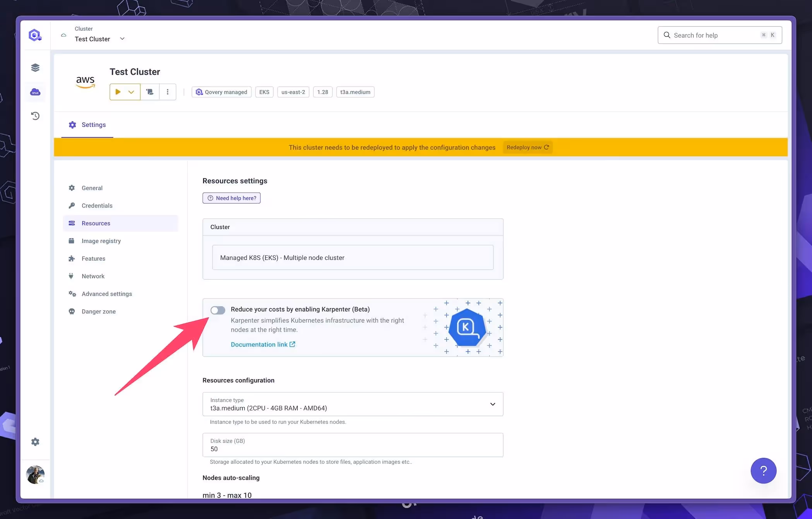Click the Redeploy now button
Image resolution: width=812 pixels, height=519 pixels.
click(x=527, y=147)
